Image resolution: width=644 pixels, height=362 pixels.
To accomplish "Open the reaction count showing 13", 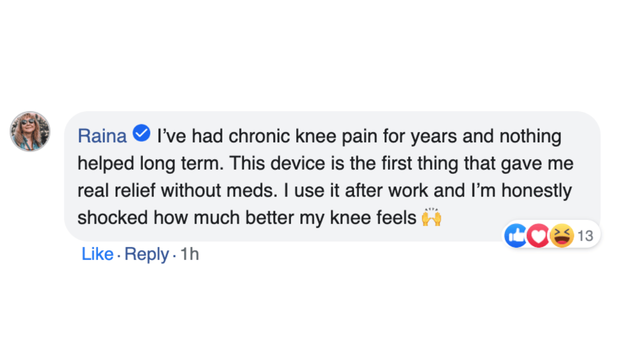I will click(x=585, y=235).
